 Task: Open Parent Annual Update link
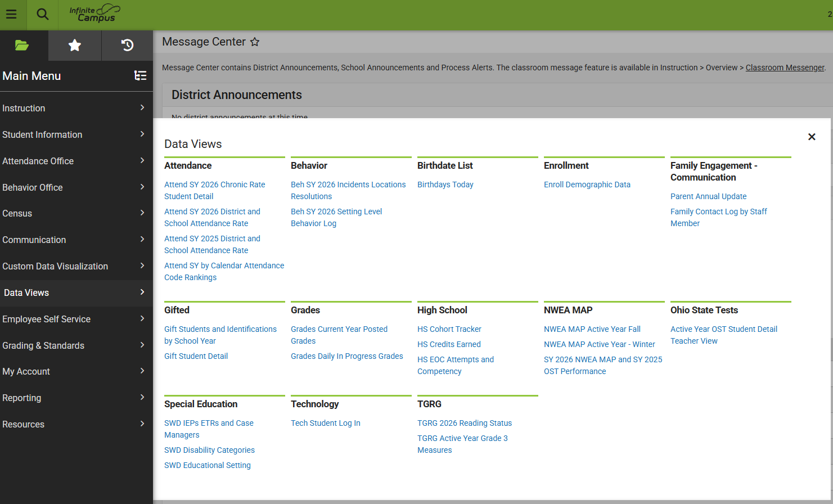pyautogui.click(x=709, y=196)
